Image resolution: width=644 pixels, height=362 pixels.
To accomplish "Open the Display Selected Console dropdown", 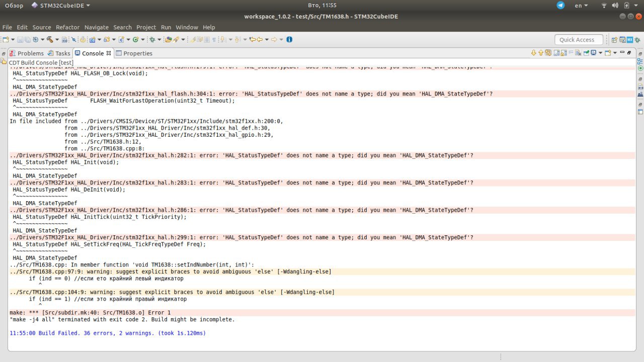I will tap(601, 52).
